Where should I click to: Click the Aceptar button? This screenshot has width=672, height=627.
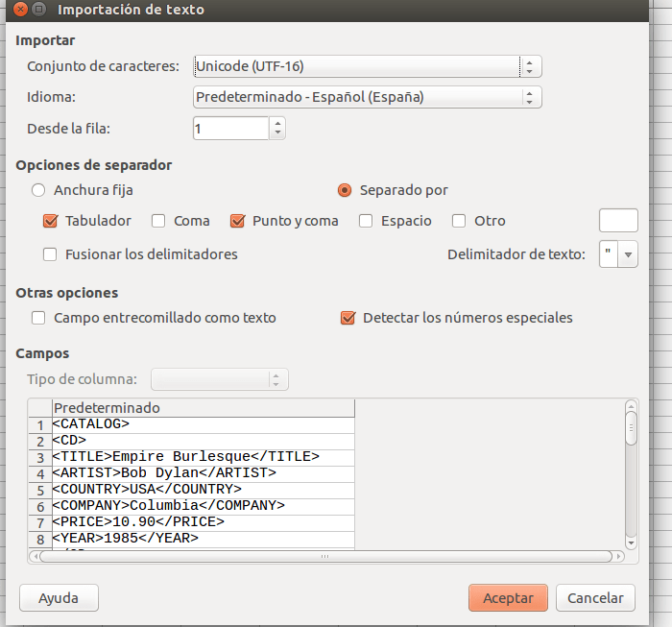coord(508,597)
